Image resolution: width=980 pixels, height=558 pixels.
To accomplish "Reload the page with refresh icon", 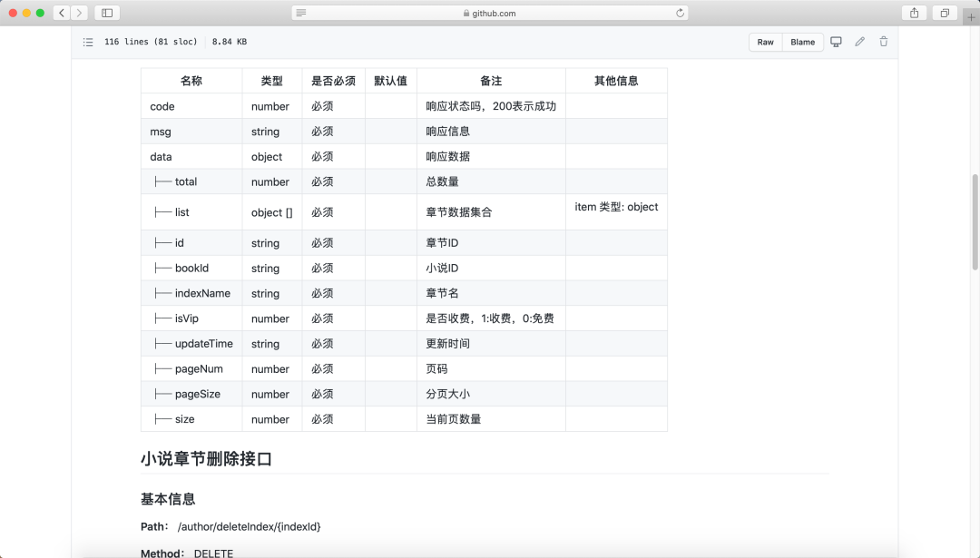I will coord(680,13).
